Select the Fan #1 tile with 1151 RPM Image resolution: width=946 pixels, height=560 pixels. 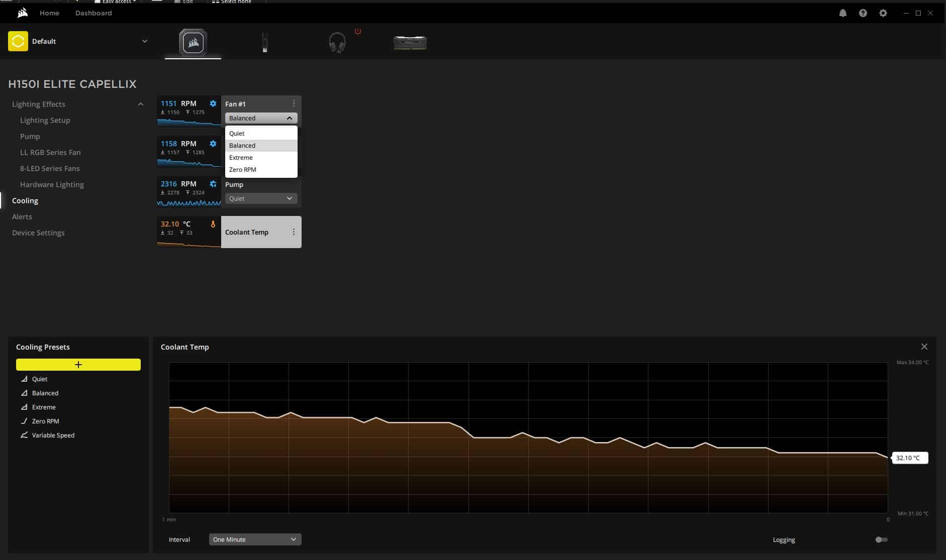point(189,110)
